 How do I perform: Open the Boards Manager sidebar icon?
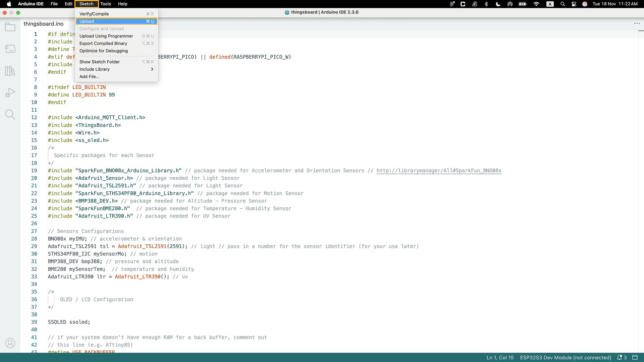click(x=10, y=49)
